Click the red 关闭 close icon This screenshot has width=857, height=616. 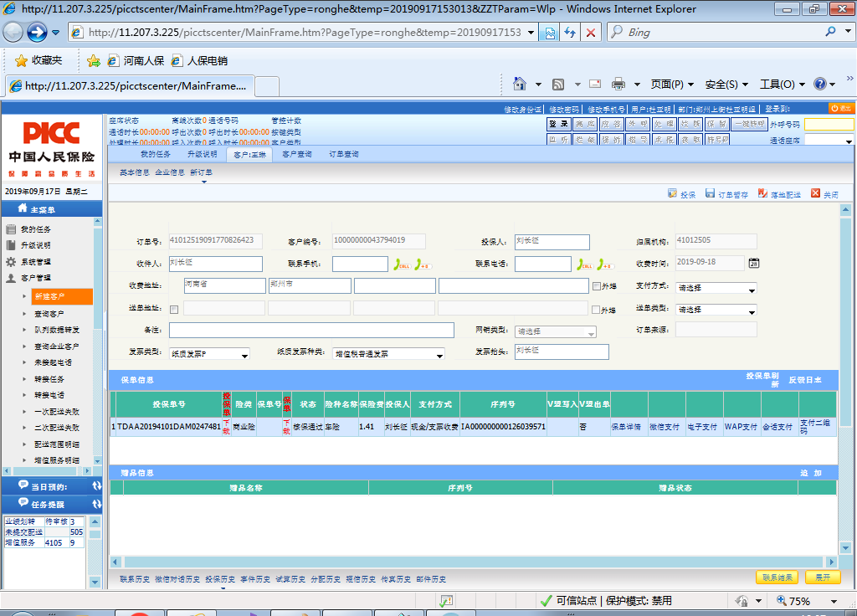[x=815, y=193]
